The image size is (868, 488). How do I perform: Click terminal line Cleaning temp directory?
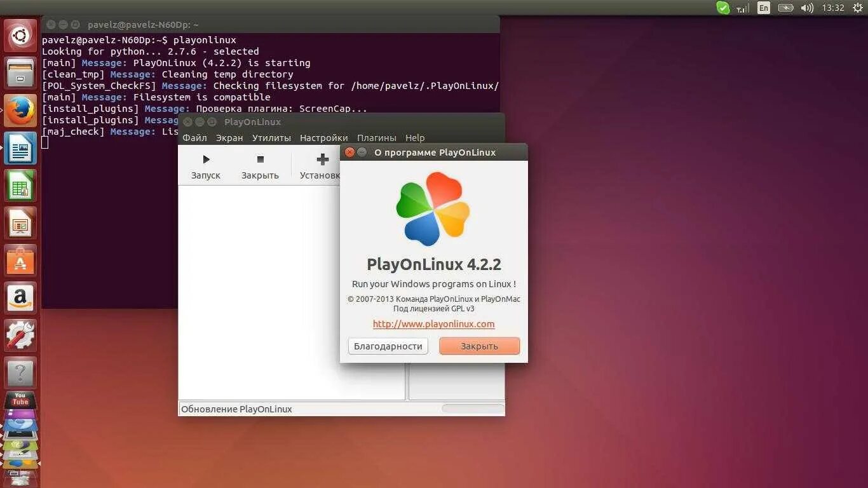(168, 74)
